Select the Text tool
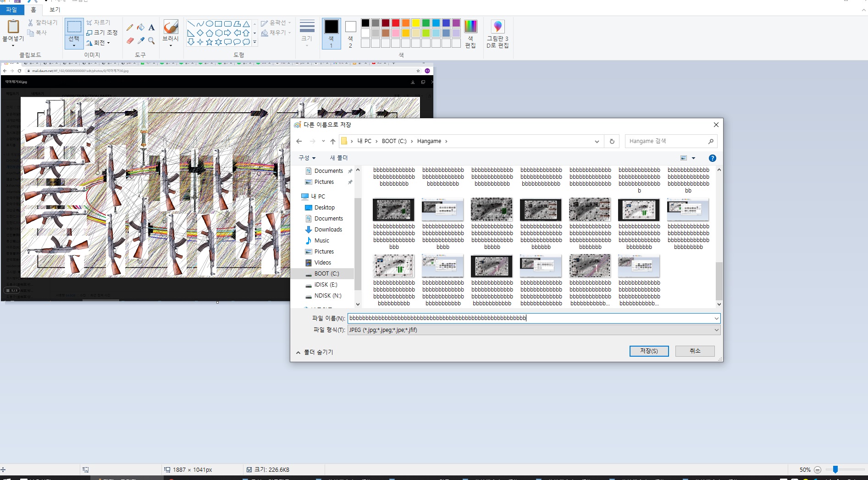868x480 pixels. click(x=151, y=28)
